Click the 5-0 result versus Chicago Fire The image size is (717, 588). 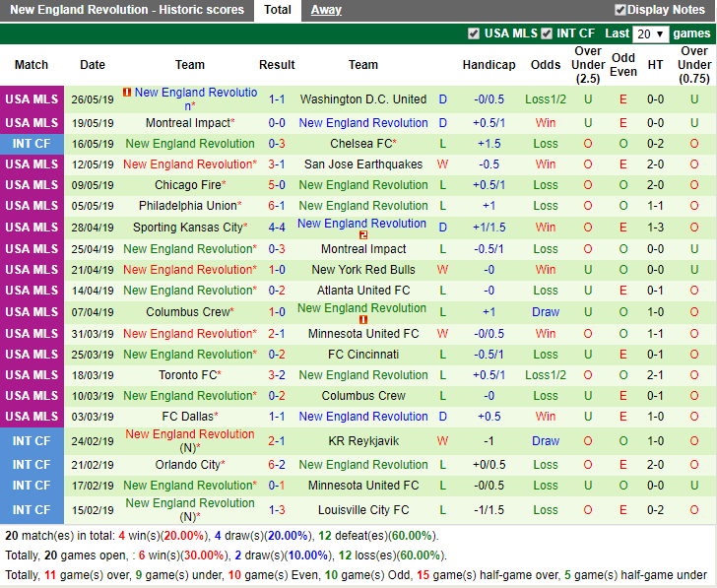(277, 185)
